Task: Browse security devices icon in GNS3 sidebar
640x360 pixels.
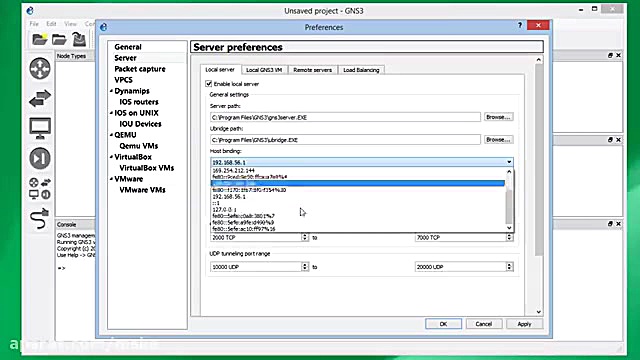Action: click(x=40, y=158)
